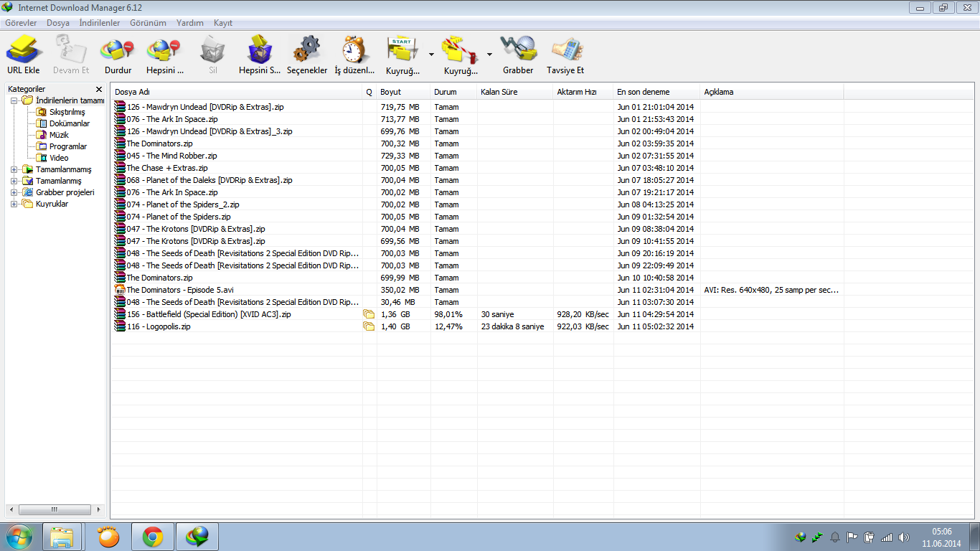Select the Video category
This screenshot has height=551, width=980.
click(59, 158)
